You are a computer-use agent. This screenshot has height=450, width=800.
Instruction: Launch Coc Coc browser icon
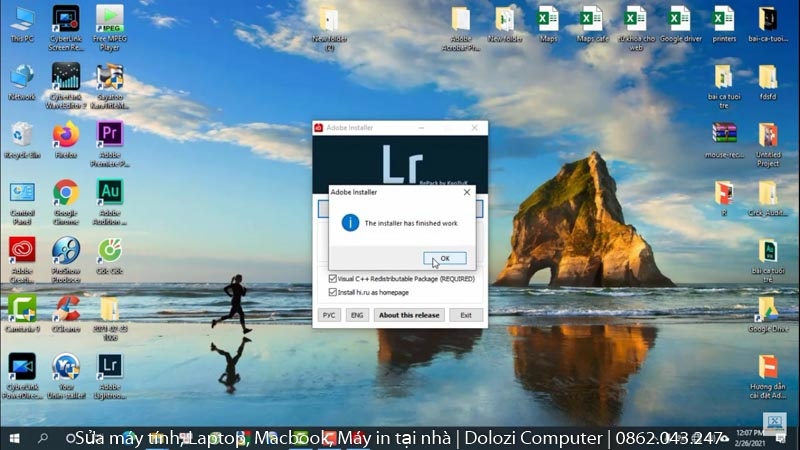pyautogui.click(x=110, y=257)
